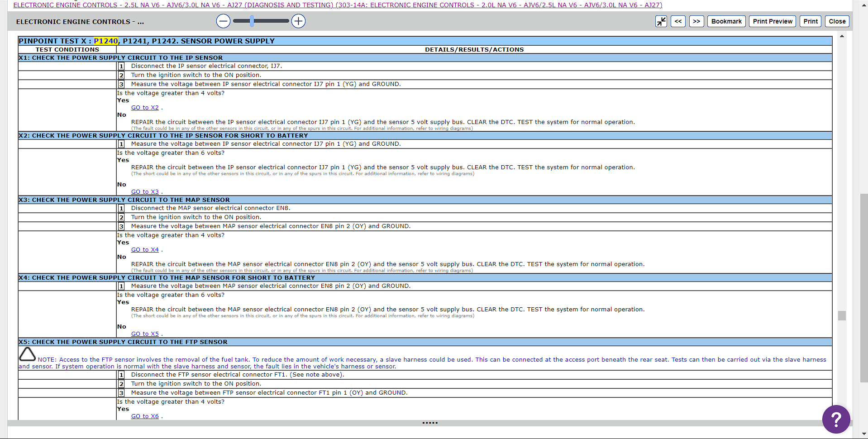Open Print Preview
The width and height of the screenshot is (868, 439).
pyautogui.click(x=772, y=21)
